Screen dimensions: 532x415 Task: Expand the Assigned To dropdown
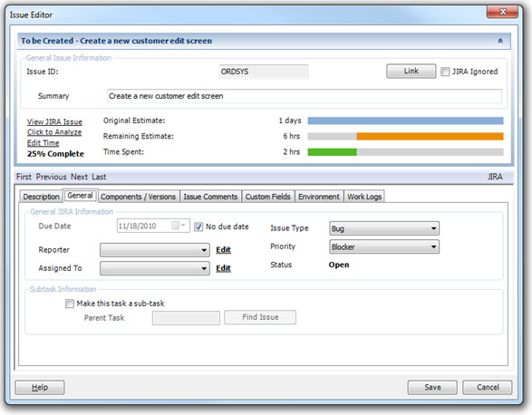point(155,268)
